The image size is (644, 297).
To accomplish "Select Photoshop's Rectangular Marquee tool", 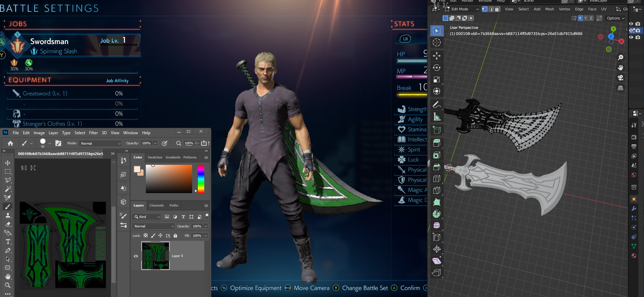I will pos(8,172).
